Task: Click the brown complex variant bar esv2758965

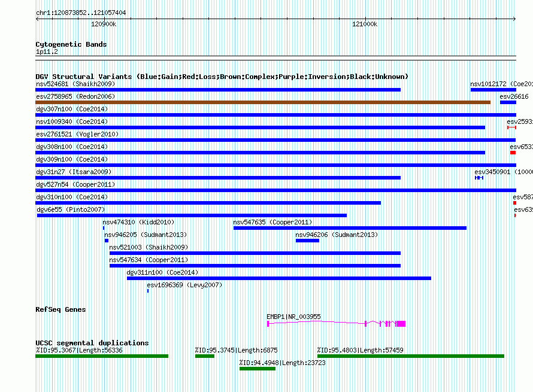Action: [263, 102]
